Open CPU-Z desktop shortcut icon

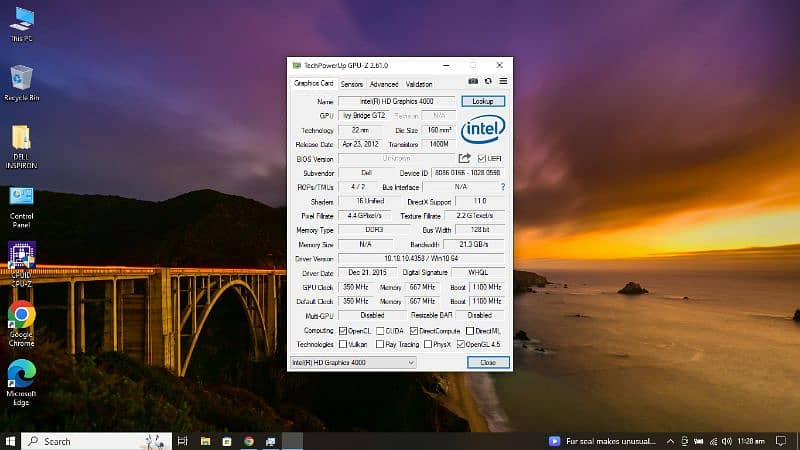point(21,259)
